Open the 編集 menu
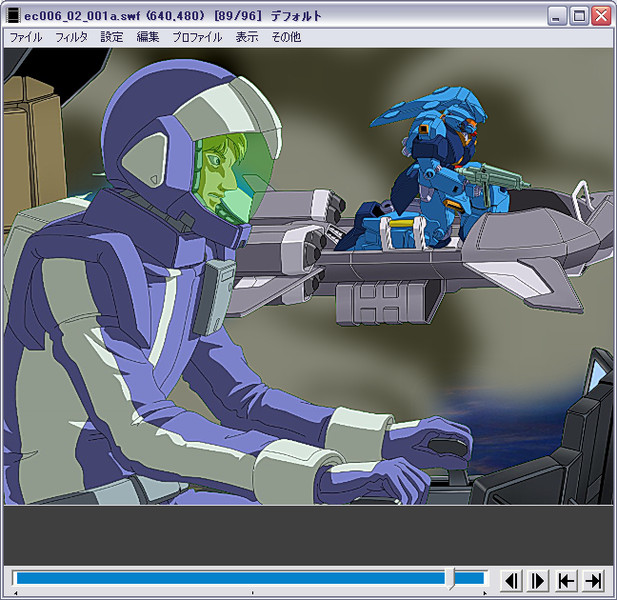Viewport: 617px width, 600px height. click(148, 37)
